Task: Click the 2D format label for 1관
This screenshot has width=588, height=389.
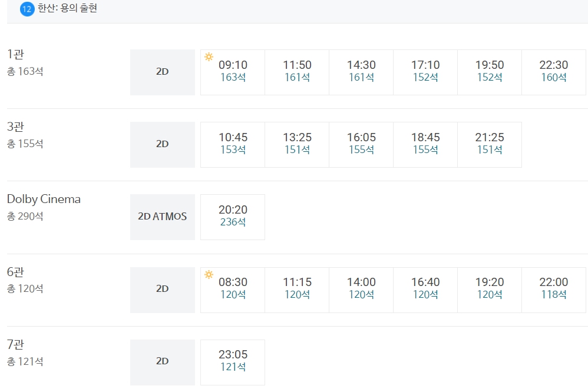Action: 163,72
